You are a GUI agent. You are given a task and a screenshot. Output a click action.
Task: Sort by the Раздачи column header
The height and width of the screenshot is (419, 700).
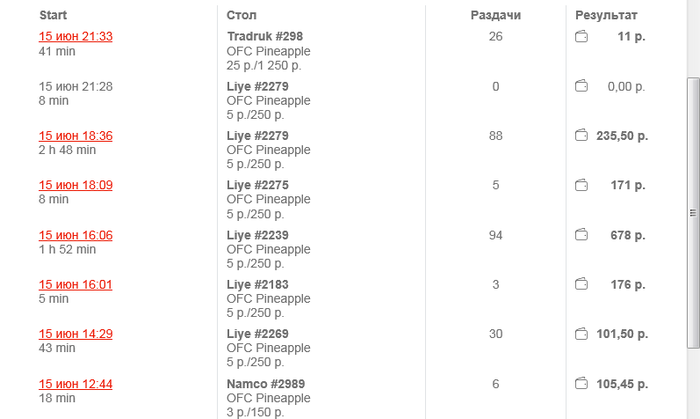tap(496, 15)
